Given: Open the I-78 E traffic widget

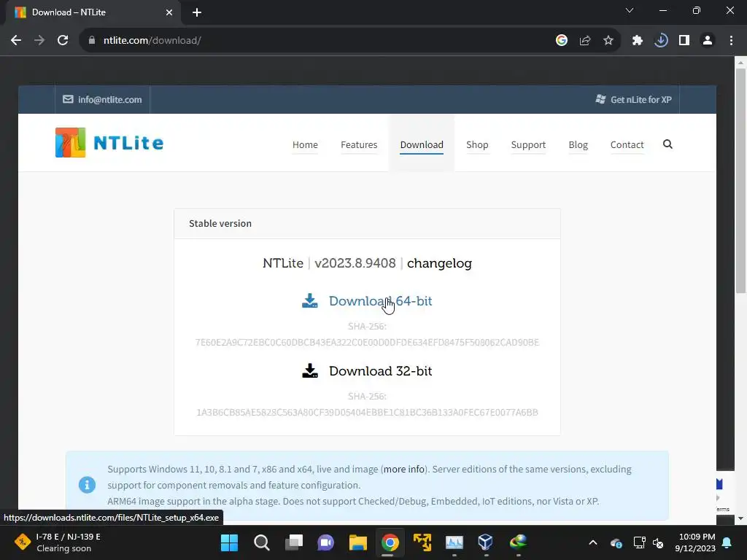Looking at the screenshot, I should click(58, 542).
